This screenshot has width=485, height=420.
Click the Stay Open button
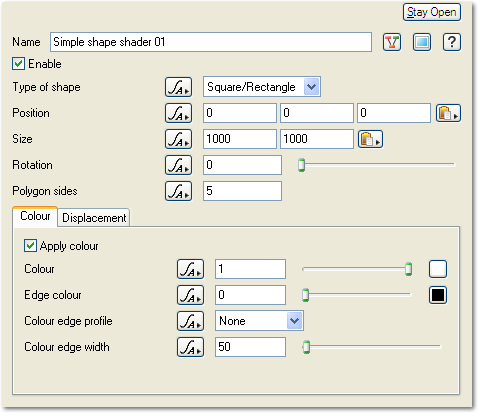click(432, 13)
